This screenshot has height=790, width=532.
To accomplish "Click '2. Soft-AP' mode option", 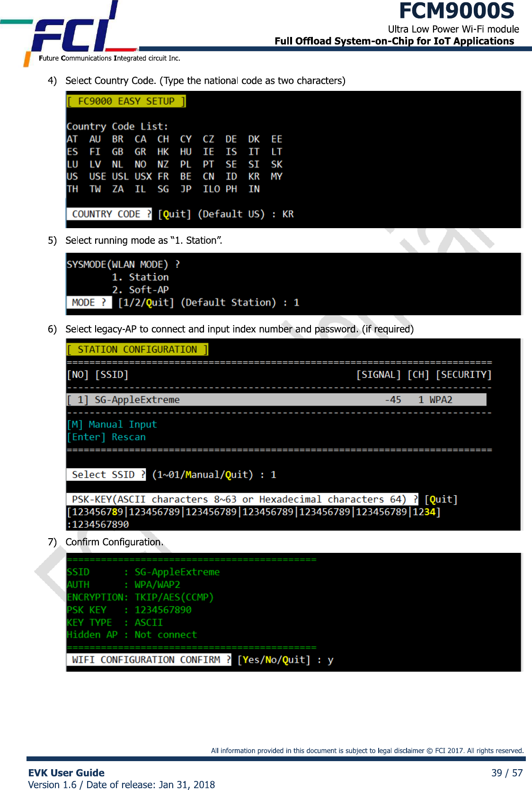I will 140,290.
